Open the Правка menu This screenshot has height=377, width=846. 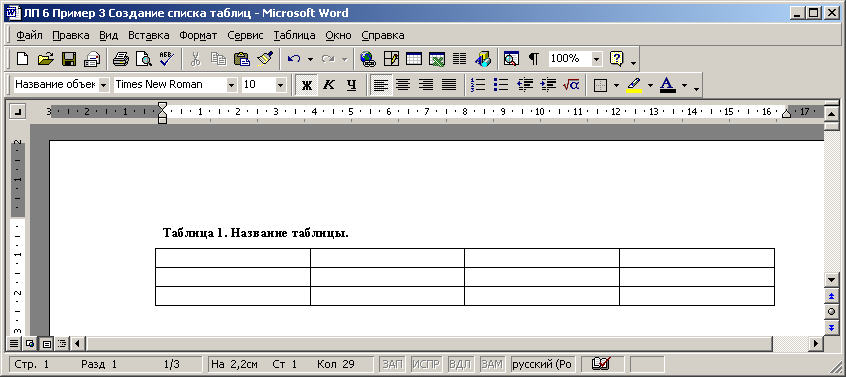71,36
